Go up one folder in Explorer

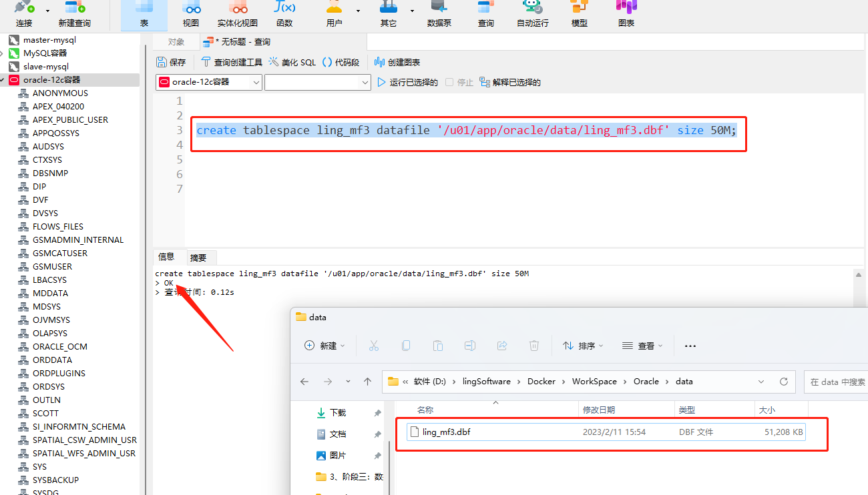coord(367,382)
